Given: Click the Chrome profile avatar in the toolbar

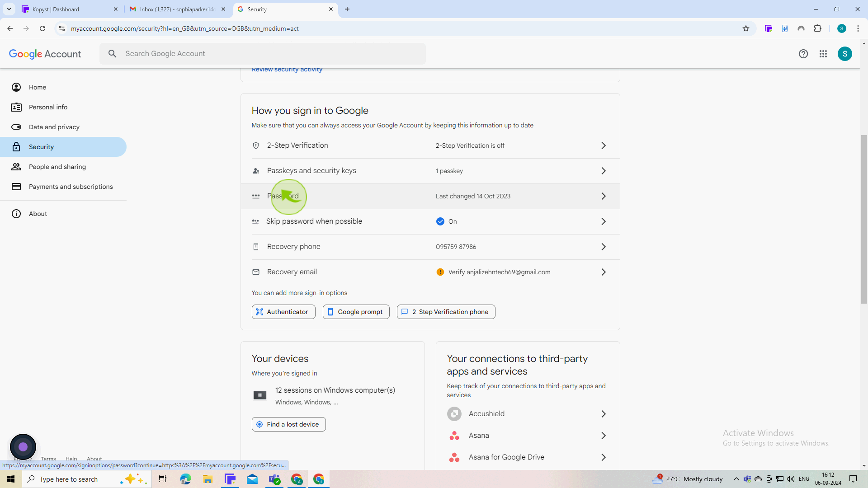Looking at the screenshot, I should point(841,28).
